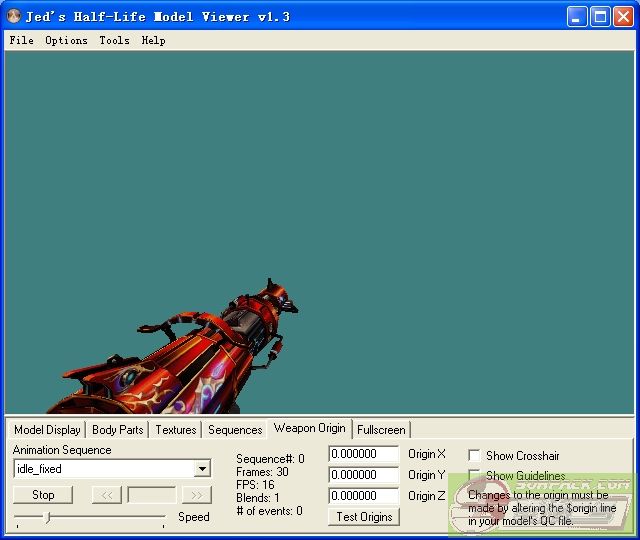The height and width of the screenshot is (540, 640).
Task: Step forward with the >> frame button
Action: point(196,495)
